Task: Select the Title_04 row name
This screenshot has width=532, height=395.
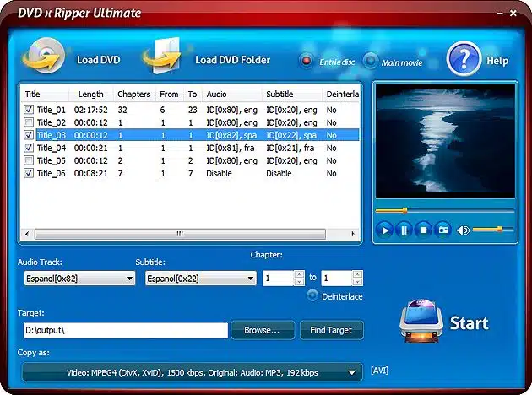Action: (52, 148)
